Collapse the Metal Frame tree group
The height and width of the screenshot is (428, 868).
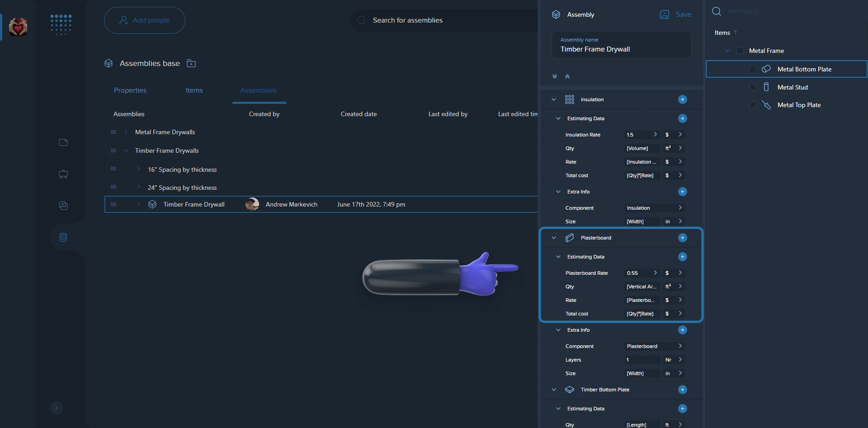(727, 51)
